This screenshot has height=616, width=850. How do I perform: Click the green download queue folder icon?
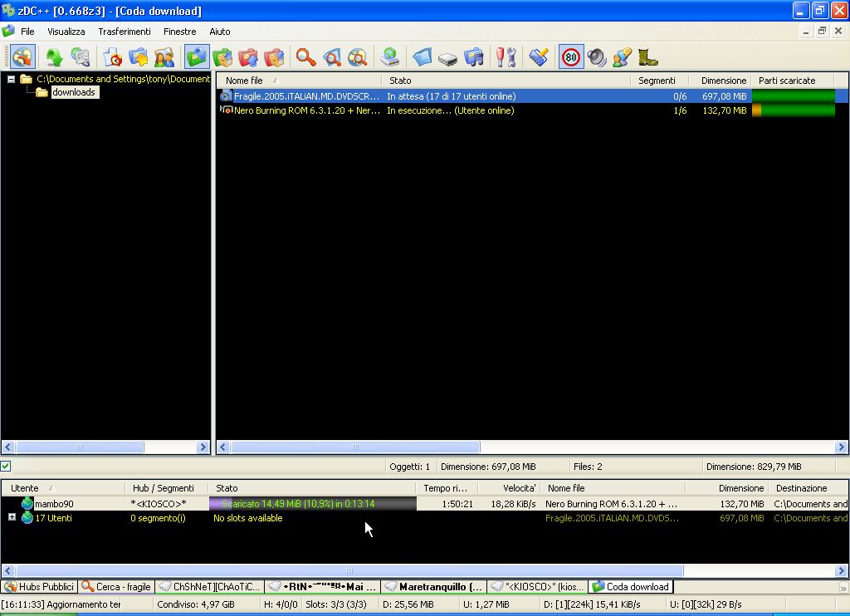[x=197, y=57]
